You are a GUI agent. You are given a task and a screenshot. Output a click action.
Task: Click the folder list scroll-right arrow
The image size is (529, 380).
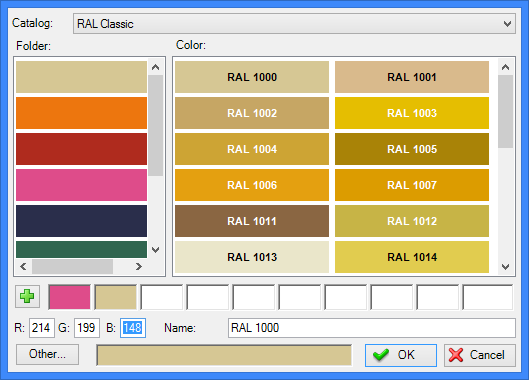[x=139, y=267]
